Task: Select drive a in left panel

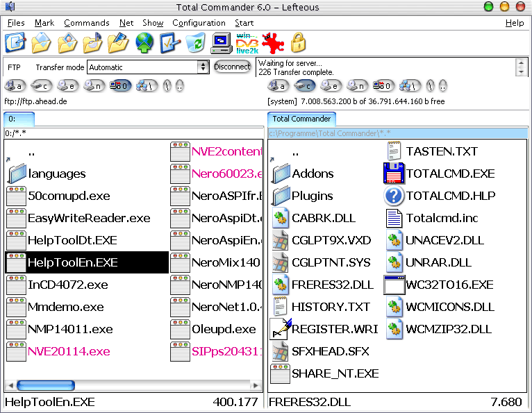Action: point(15,86)
